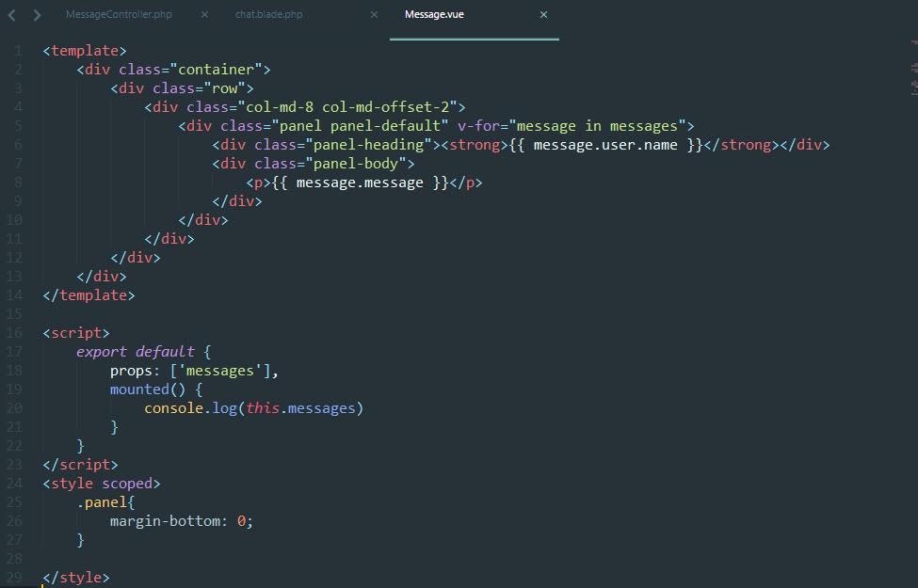Click the <style scoped> tag
918x588 pixels.
[102, 484]
